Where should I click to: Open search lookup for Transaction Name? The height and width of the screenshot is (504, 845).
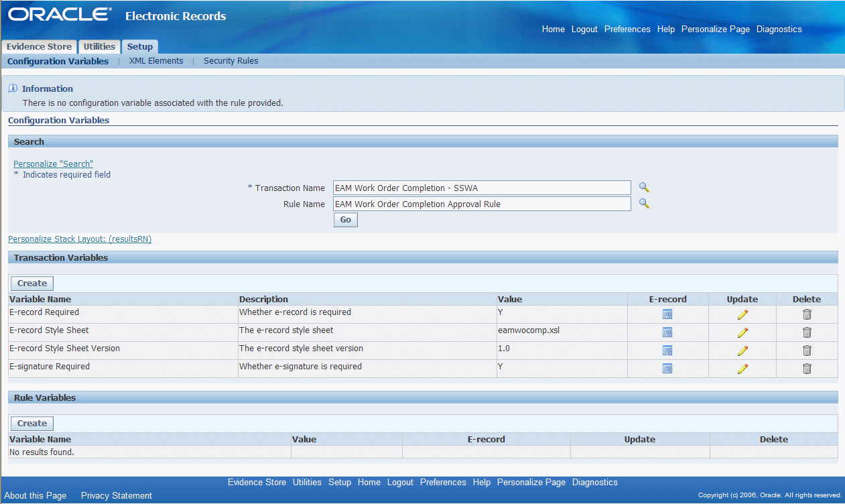tap(644, 188)
